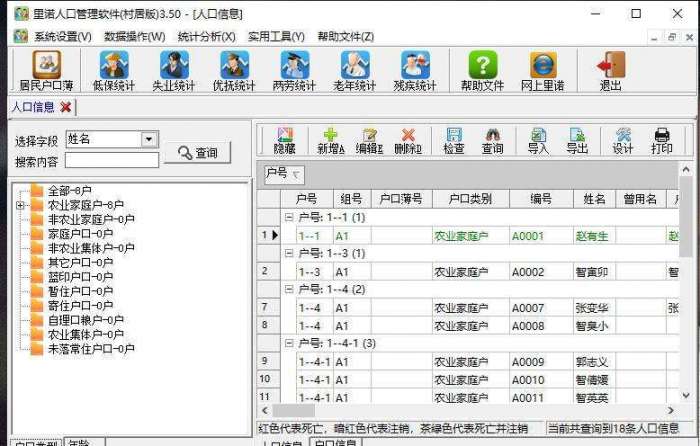
Task: Click cell A0007 in 编号 column
Action: (x=541, y=308)
